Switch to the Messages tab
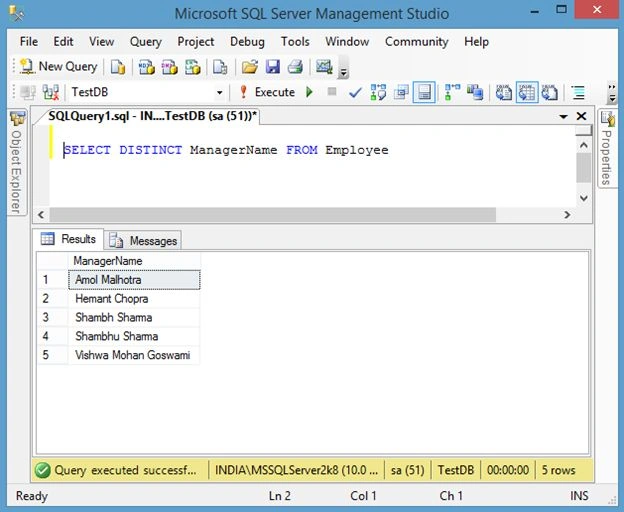624x512 pixels. tap(143, 241)
